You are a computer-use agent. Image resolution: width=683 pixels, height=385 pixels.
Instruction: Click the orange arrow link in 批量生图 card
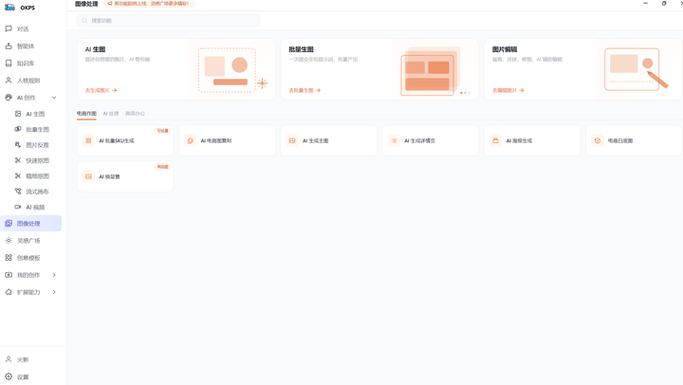click(x=304, y=90)
